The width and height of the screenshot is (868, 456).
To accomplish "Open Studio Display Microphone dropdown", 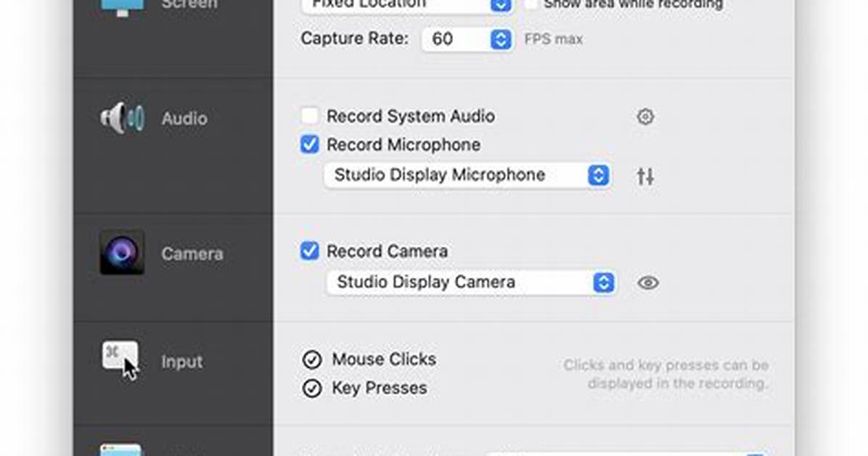I will (x=468, y=175).
